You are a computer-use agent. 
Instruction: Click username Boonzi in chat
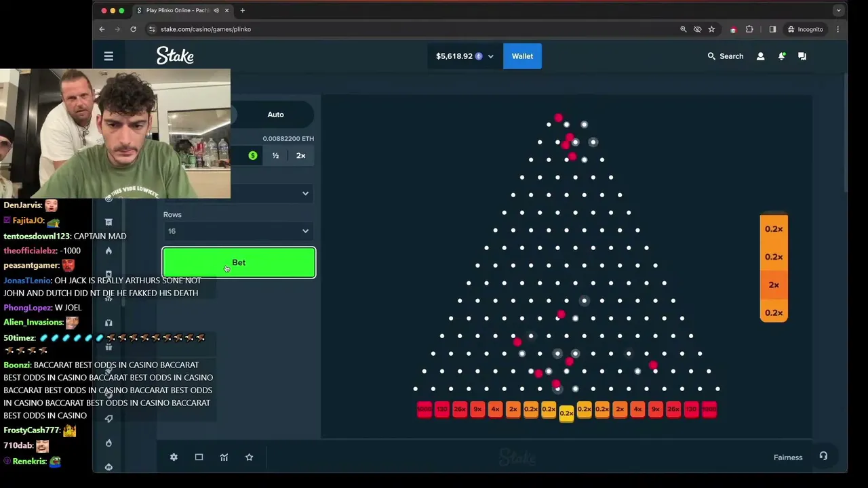17,365
